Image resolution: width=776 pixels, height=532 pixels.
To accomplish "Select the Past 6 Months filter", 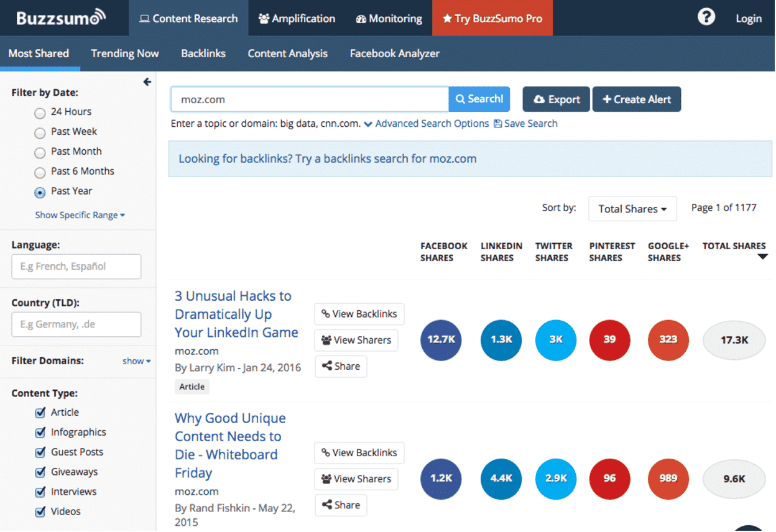I will (x=40, y=173).
